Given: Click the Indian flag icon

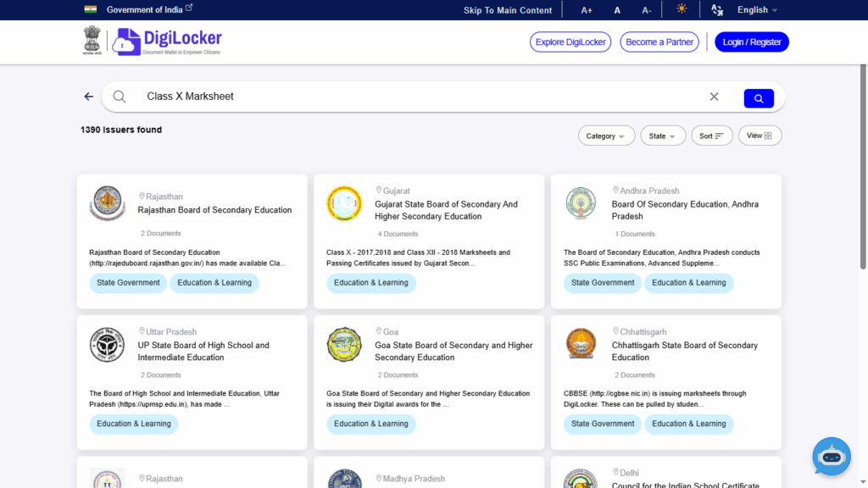Looking at the screenshot, I should [x=90, y=9].
